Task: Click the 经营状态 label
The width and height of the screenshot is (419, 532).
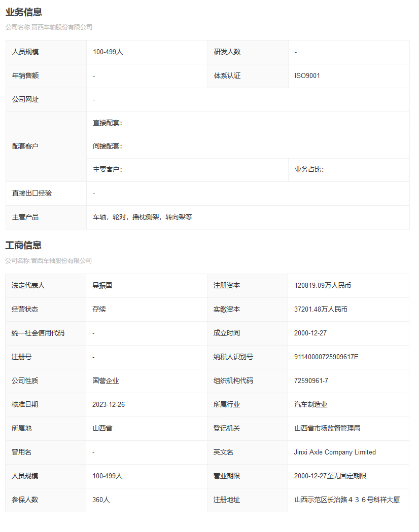Action: pyautogui.click(x=25, y=310)
